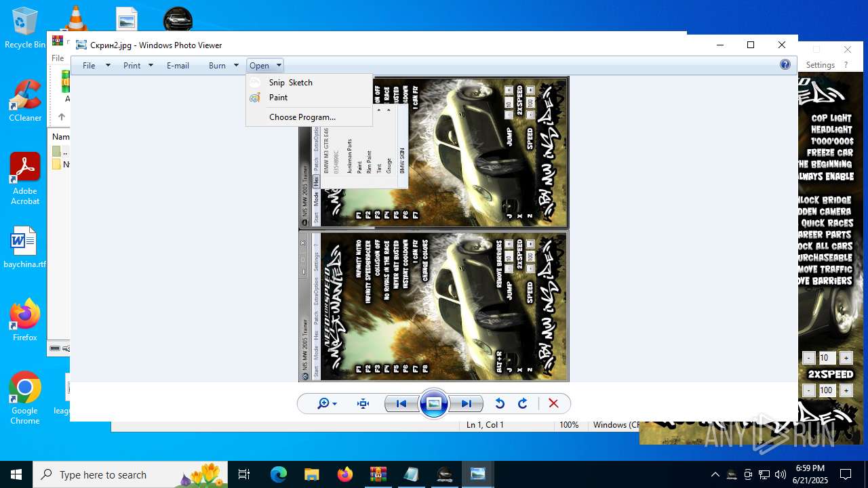Click the displayed screenshot image
Image resolution: width=868 pixels, height=488 pixels.
click(434, 229)
